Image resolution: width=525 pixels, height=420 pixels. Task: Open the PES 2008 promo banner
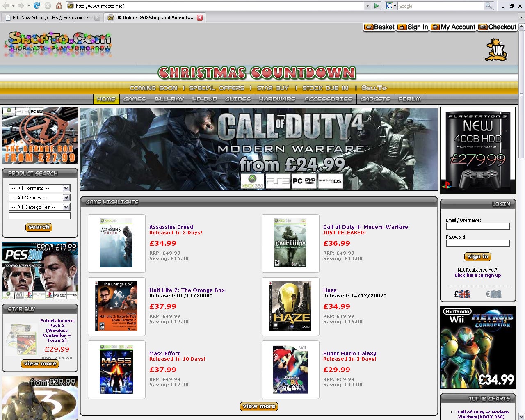(40, 271)
